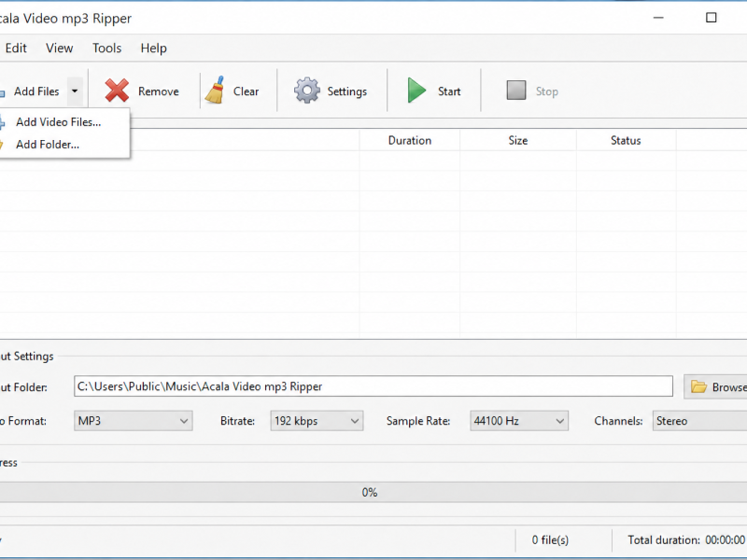
Task: Click the Total duration status text
Action: point(686,540)
